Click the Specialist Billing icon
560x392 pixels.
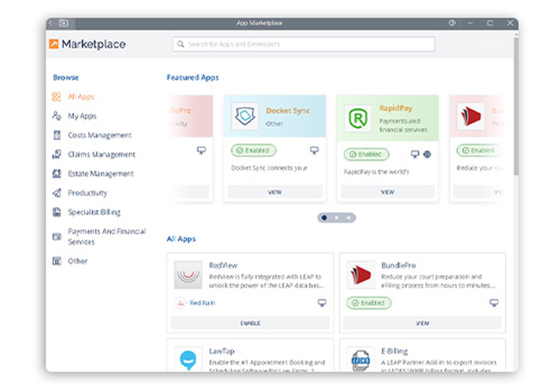pyautogui.click(x=57, y=212)
